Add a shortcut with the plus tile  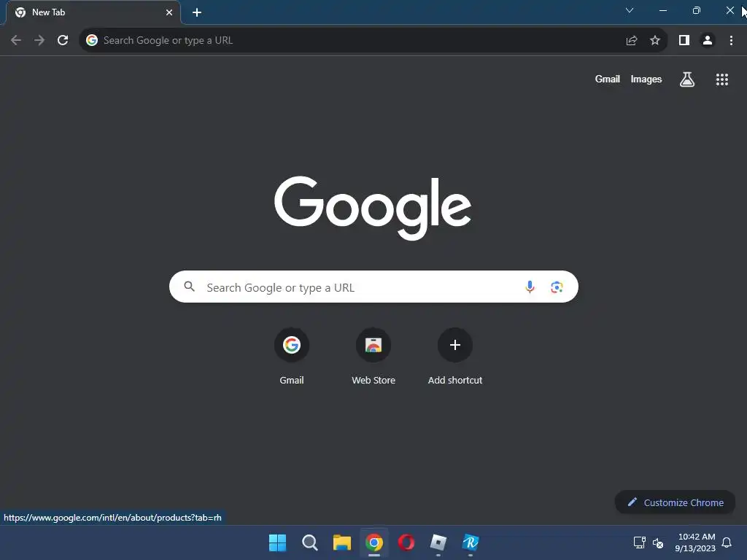point(455,356)
